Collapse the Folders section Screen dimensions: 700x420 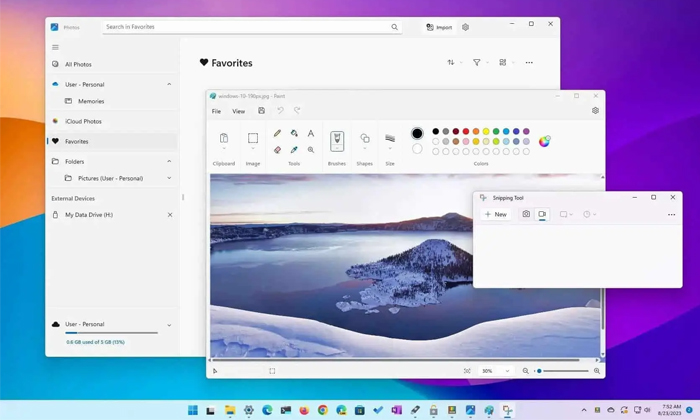[169, 162]
